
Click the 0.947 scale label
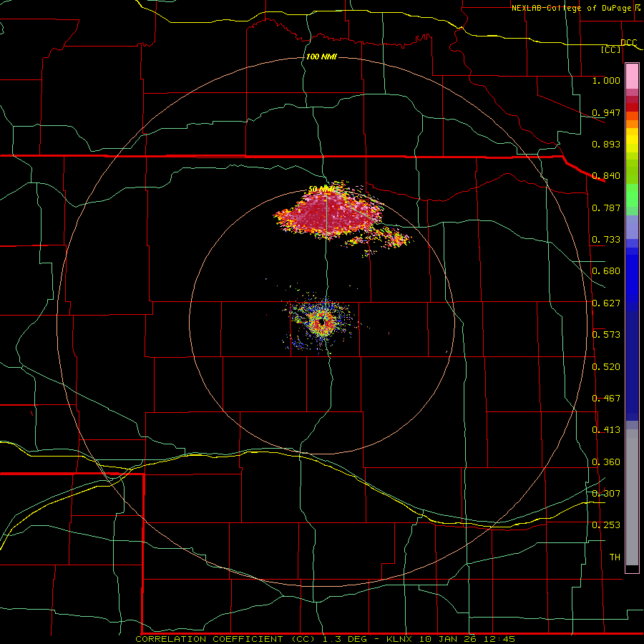[x=606, y=112]
